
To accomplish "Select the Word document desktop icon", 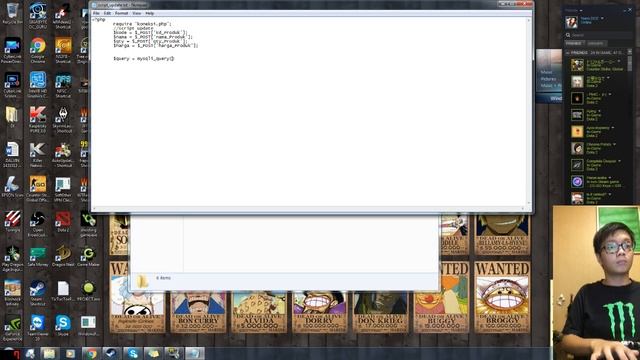I will pyautogui.click(x=12, y=154).
